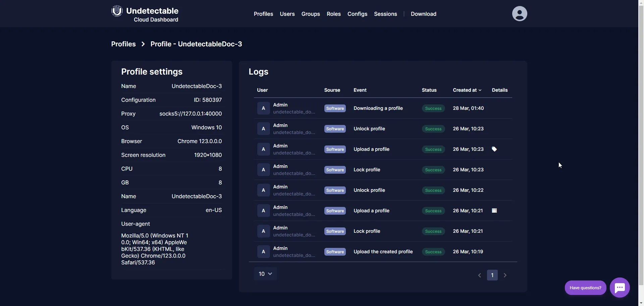This screenshot has height=306, width=644.
Task: Click the card details icon for 10:21 upload
Action: tap(494, 211)
